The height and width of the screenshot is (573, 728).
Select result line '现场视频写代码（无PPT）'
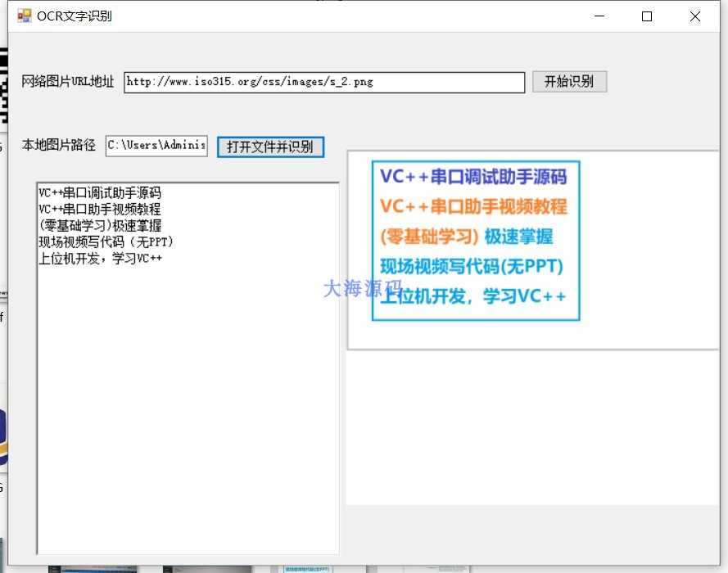[x=106, y=241]
